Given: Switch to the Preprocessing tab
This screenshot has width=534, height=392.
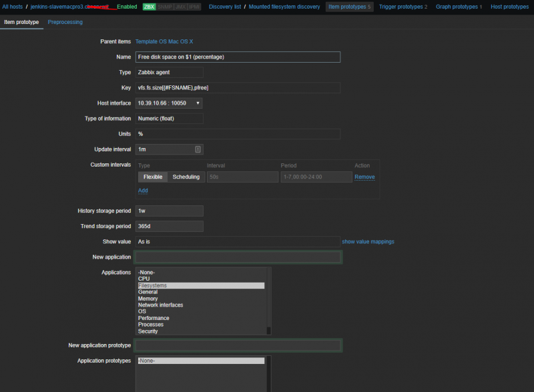Looking at the screenshot, I should pos(65,22).
